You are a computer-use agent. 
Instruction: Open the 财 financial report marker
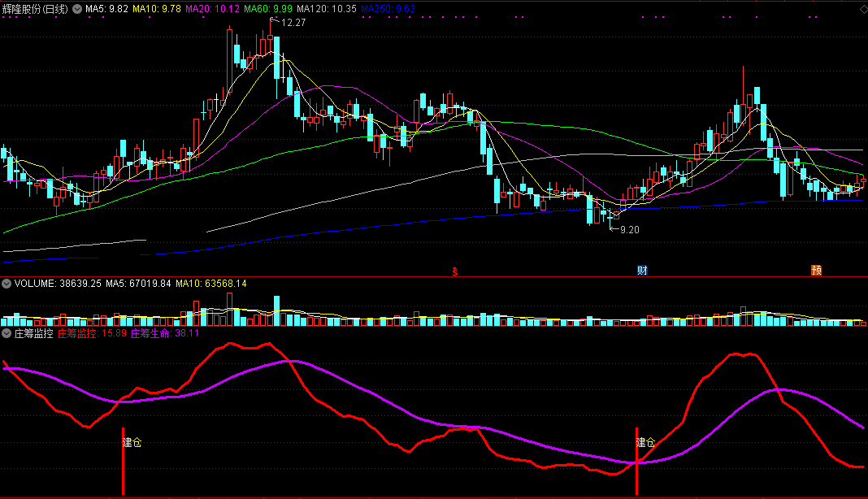pyautogui.click(x=642, y=271)
